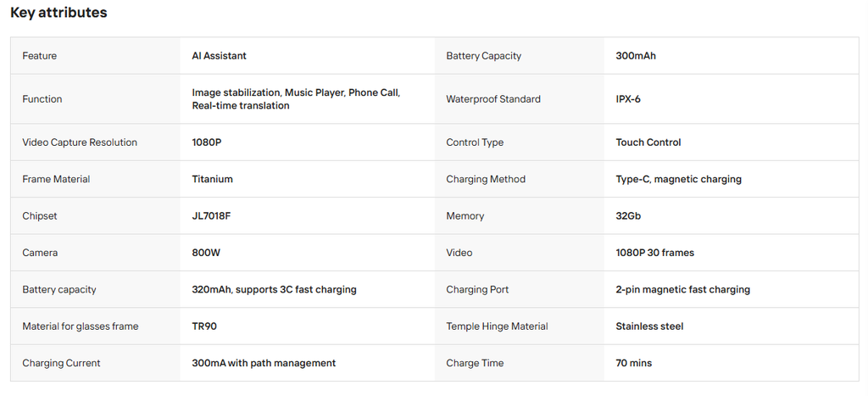
Task: Click the TR90 glasses frame value
Action: click(204, 326)
